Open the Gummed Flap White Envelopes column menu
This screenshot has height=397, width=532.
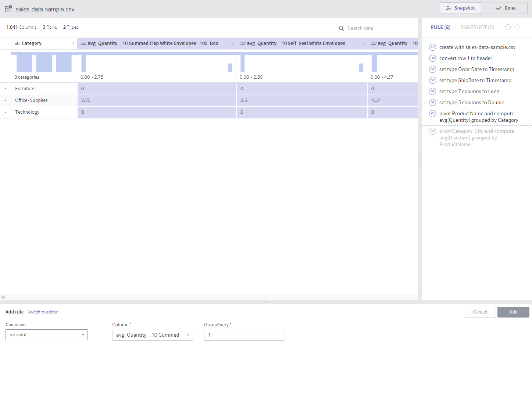233,43
